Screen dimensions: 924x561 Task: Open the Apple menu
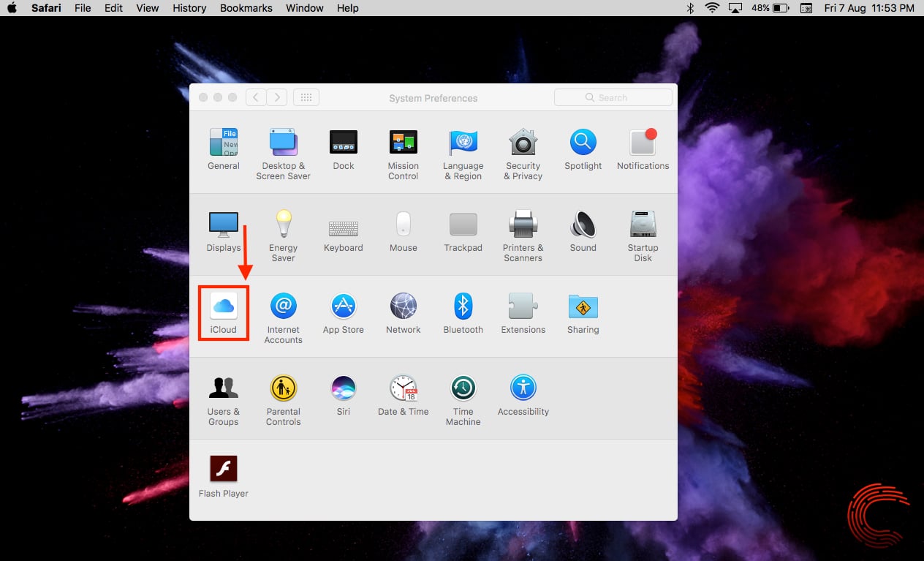[x=12, y=8]
